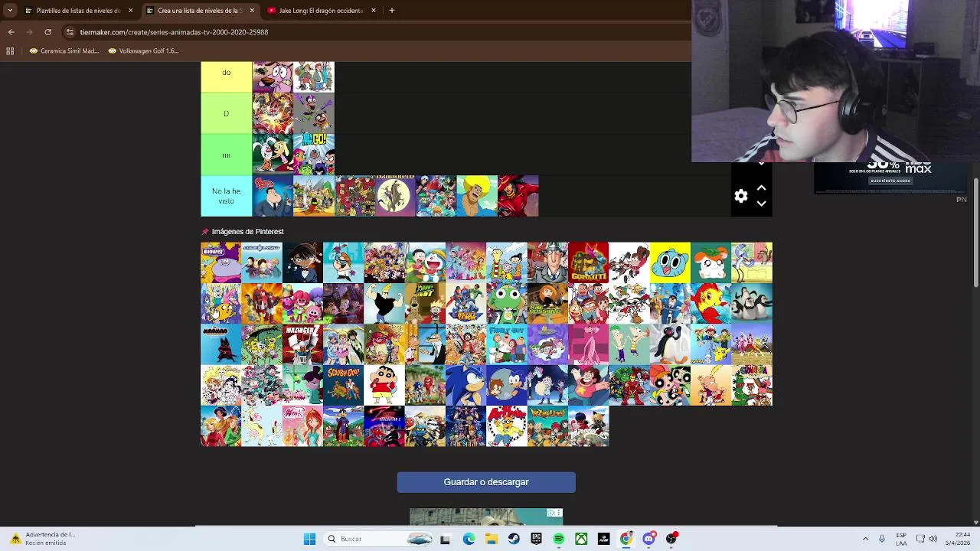
Task: Open a new browser tab
Action: 391,11
